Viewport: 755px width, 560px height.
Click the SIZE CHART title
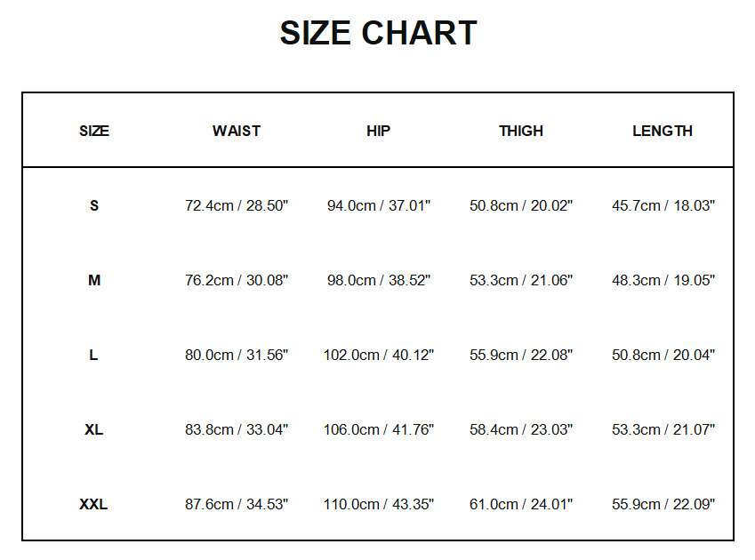pos(378,34)
